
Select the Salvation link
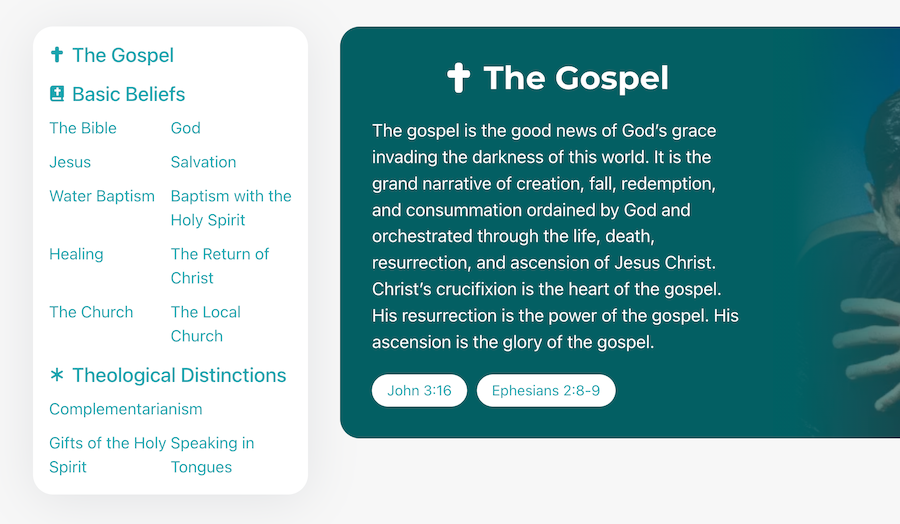click(203, 162)
